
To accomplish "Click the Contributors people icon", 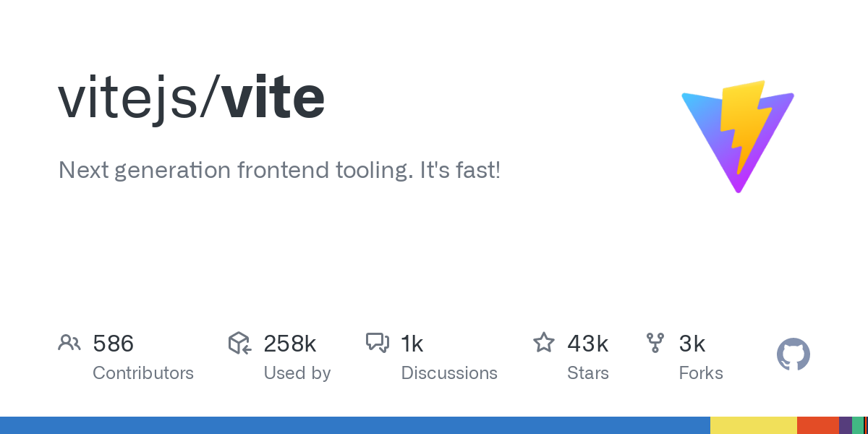I will pyautogui.click(x=69, y=343).
